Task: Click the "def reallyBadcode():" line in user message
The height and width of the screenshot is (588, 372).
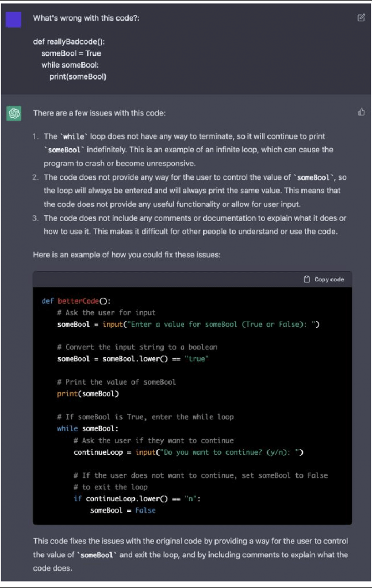Action: coord(69,41)
